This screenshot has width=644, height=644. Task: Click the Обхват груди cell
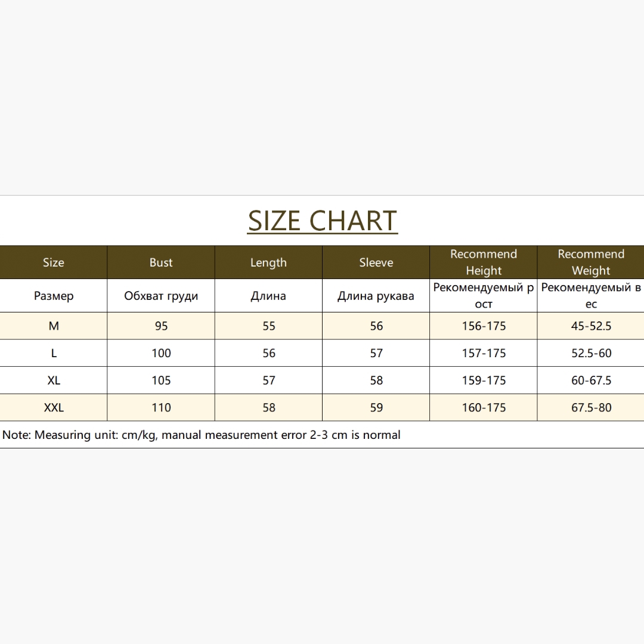161,296
